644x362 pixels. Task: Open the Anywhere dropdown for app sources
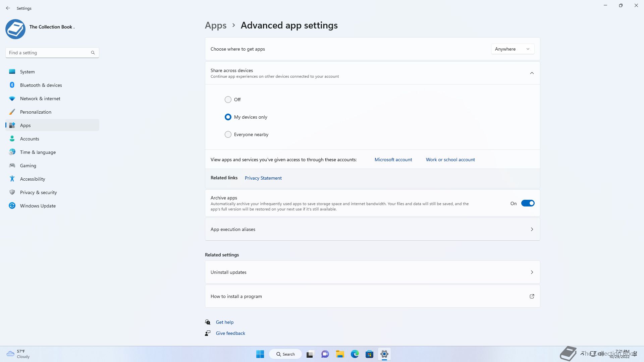tap(513, 49)
